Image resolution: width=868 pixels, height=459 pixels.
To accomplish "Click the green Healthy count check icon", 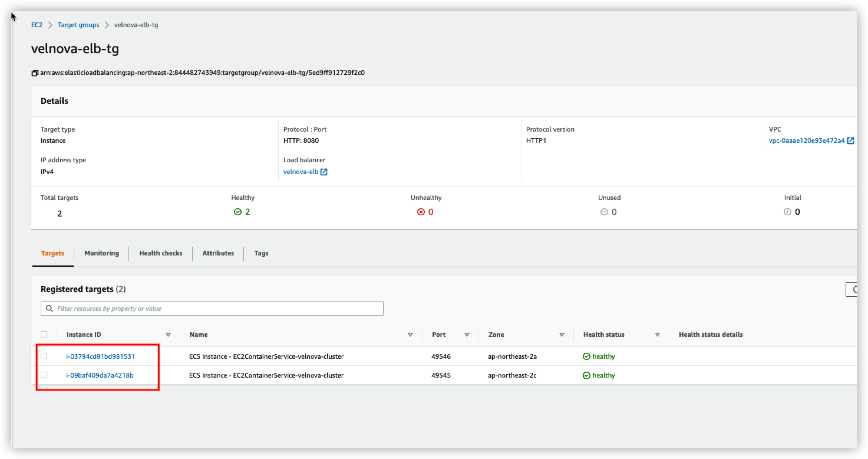I will point(237,212).
